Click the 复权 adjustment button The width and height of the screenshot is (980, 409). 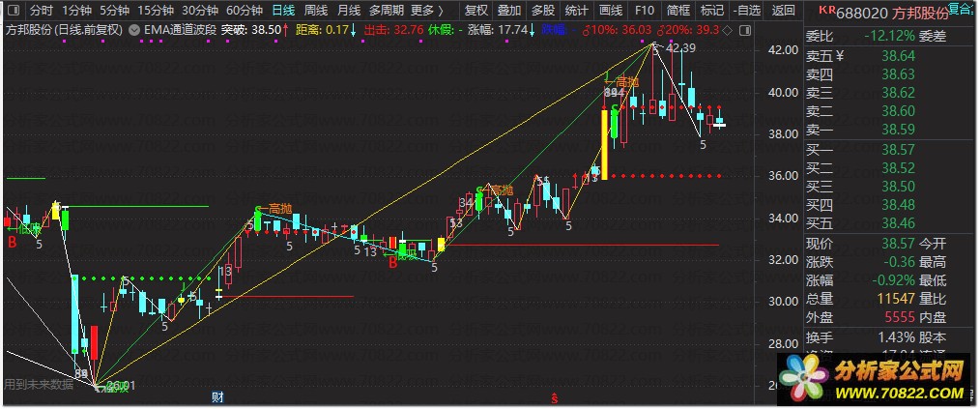point(476,10)
